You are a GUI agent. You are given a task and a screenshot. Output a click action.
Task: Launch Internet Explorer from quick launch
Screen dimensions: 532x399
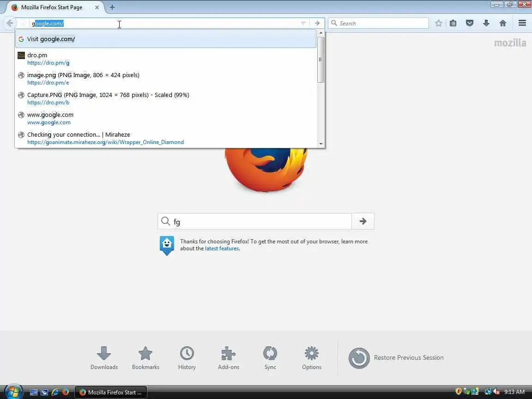click(x=54, y=392)
